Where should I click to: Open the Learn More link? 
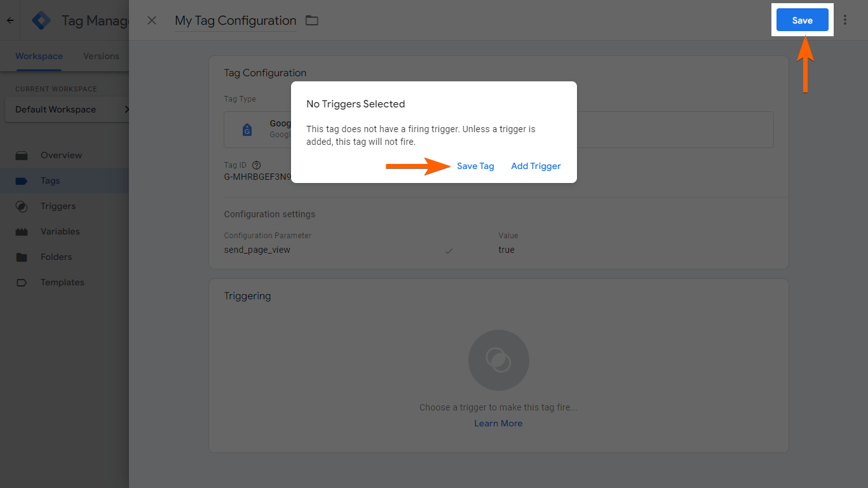498,423
